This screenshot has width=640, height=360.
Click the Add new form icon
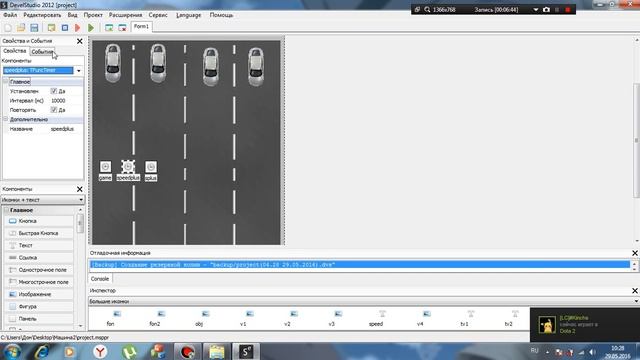109,28
